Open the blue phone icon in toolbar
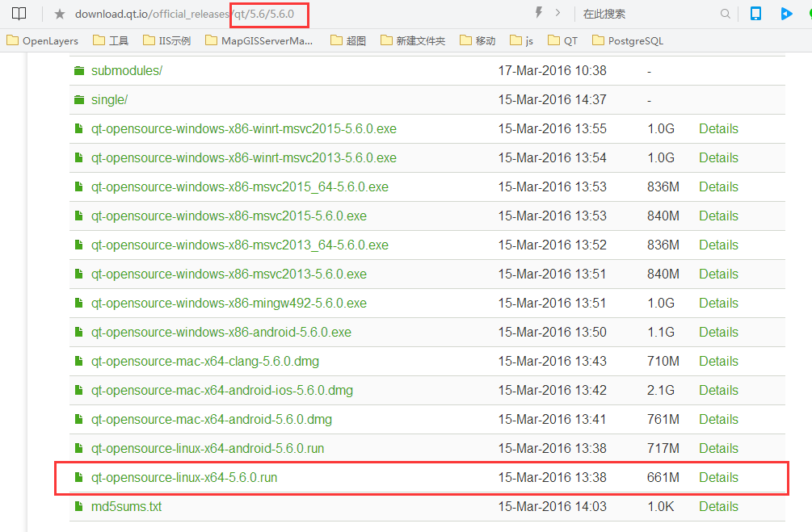The width and height of the screenshot is (812, 532). coord(755,14)
